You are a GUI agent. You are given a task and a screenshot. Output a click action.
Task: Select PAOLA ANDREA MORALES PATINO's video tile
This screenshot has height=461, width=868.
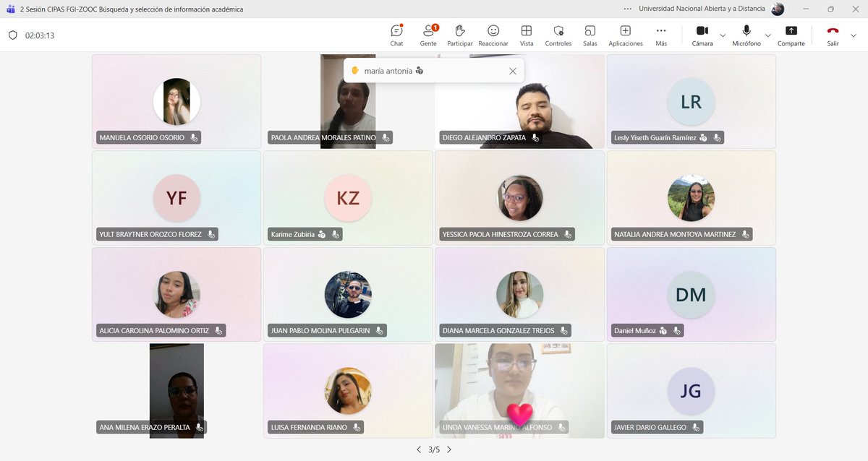tap(348, 102)
